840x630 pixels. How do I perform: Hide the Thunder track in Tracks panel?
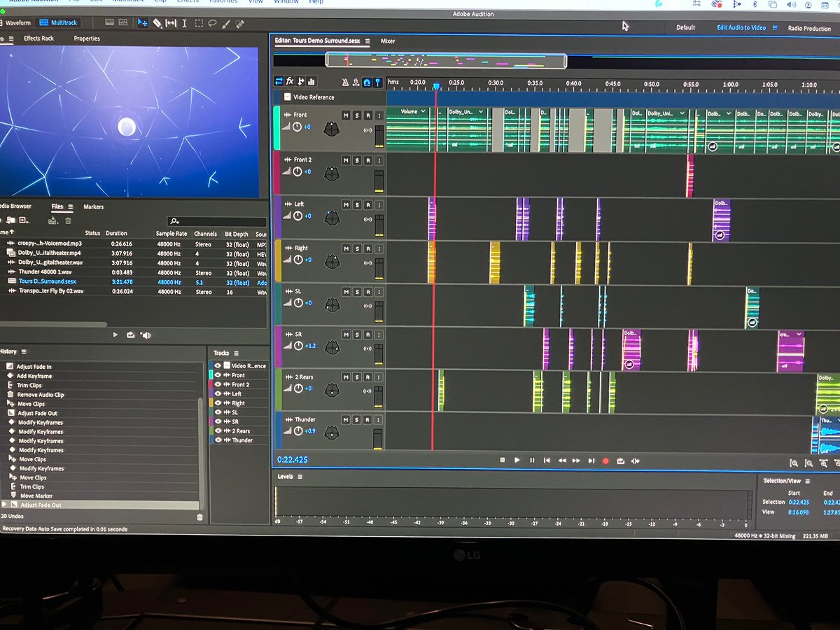click(218, 440)
